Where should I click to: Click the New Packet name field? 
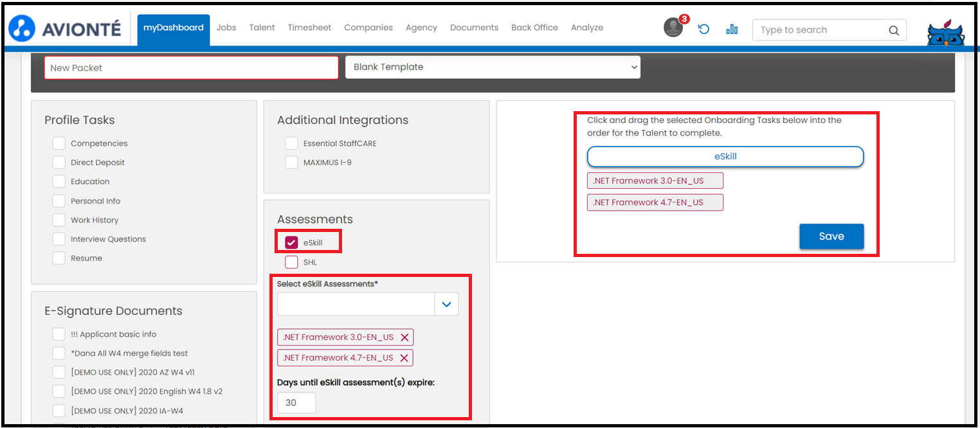[192, 67]
